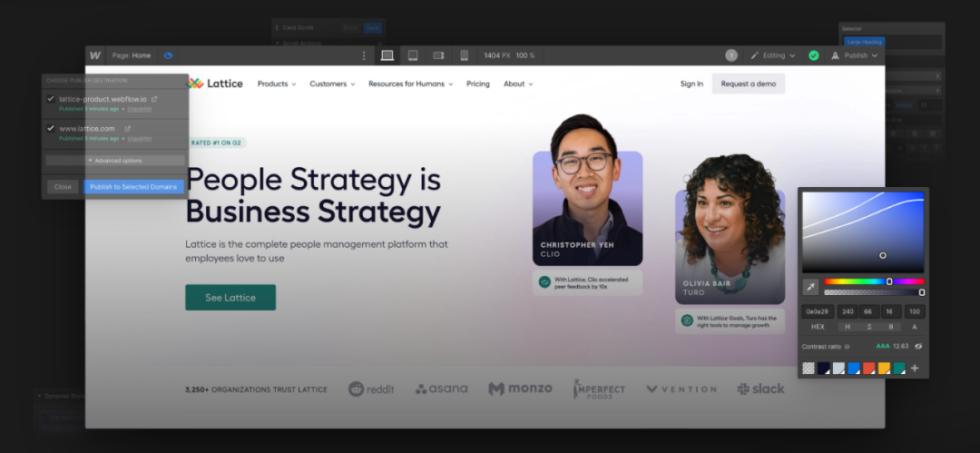
Task: Open external link for www.lattice.com
Action: (x=128, y=128)
